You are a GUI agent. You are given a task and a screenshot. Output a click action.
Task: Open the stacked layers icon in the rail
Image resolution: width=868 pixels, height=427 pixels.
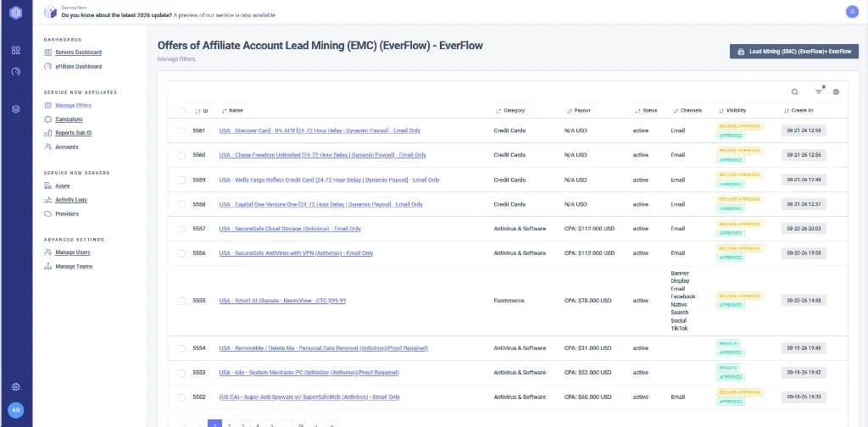click(x=16, y=109)
